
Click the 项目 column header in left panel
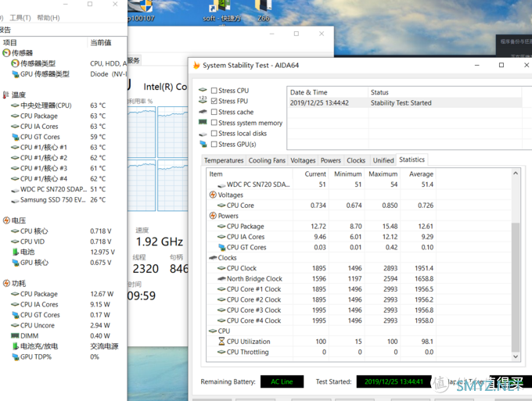pyautogui.click(x=44, y=42)
